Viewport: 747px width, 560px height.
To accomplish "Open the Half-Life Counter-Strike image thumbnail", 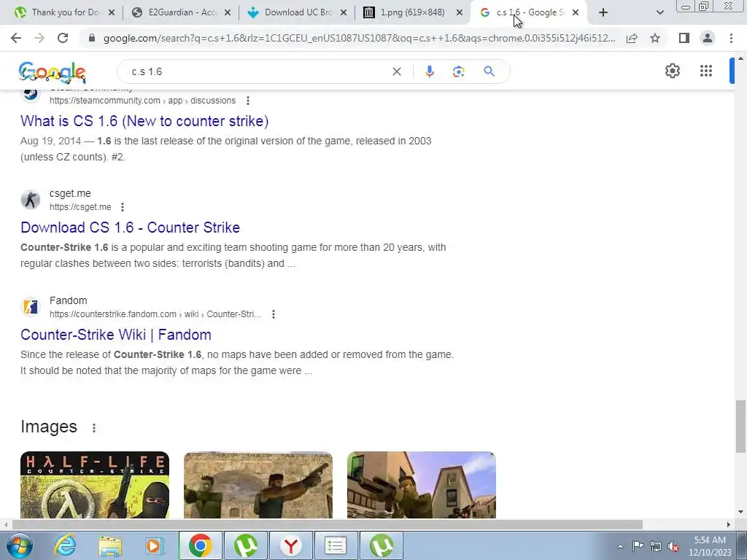I will click(x=95, y=485).
